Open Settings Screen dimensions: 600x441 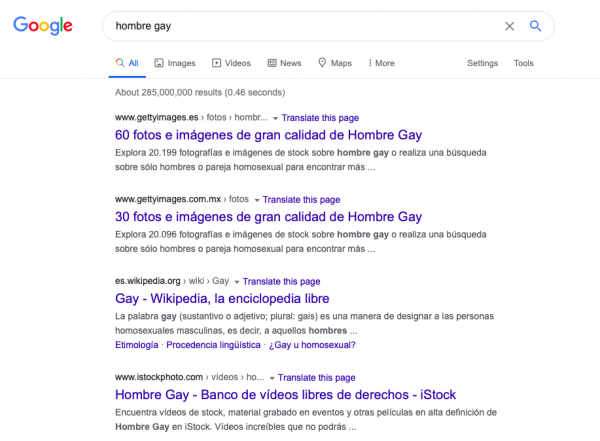click(483, 63)
